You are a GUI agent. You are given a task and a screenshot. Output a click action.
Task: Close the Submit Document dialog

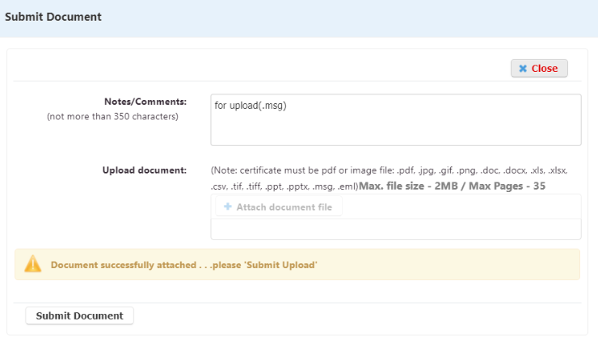pos(539,68)
